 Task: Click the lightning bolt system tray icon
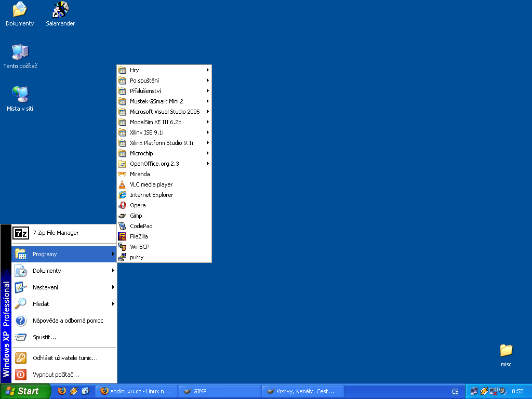click(x=484, y=391)
